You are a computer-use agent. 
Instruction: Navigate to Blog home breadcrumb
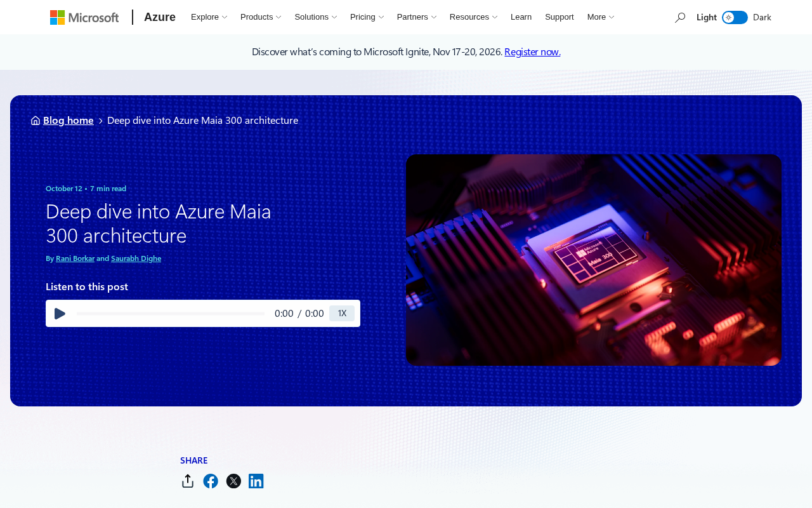(x=69, y=121)
